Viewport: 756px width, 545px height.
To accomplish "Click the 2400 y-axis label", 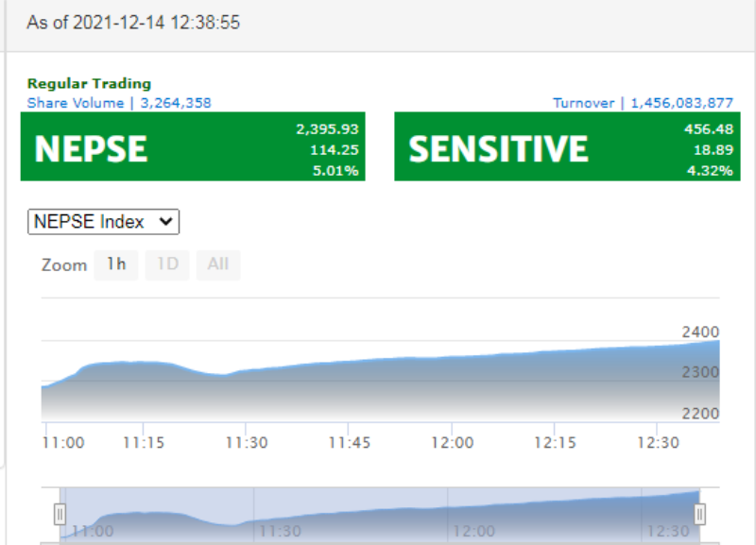I will tap(700, 332).
